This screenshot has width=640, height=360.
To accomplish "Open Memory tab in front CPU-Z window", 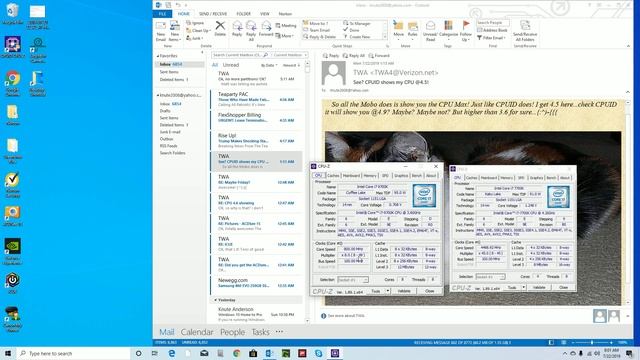I will point(370,176).
